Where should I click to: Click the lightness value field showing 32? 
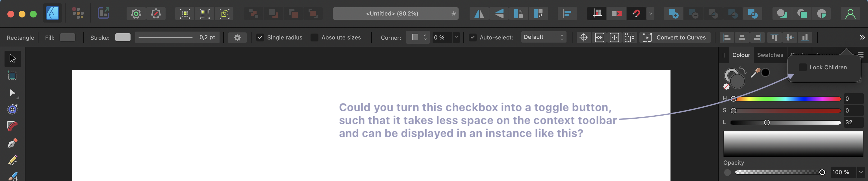click(853, 122)
